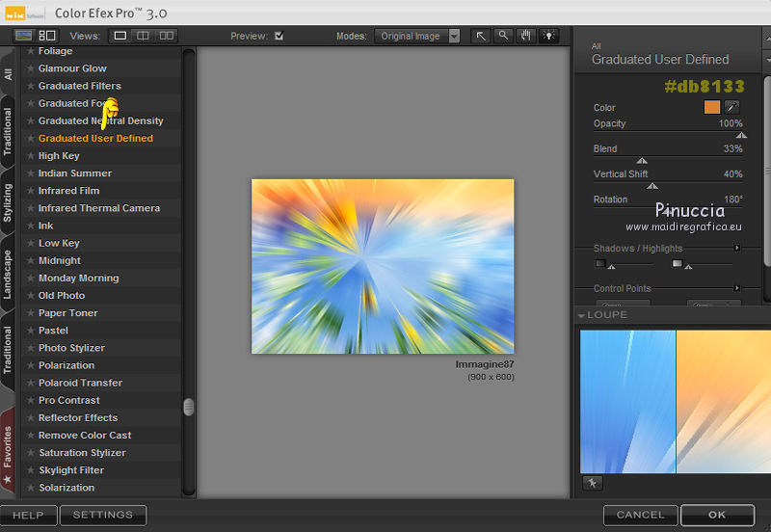Switch to split preview view
This screenshot has height=532, width=771.
coord(144,36)
